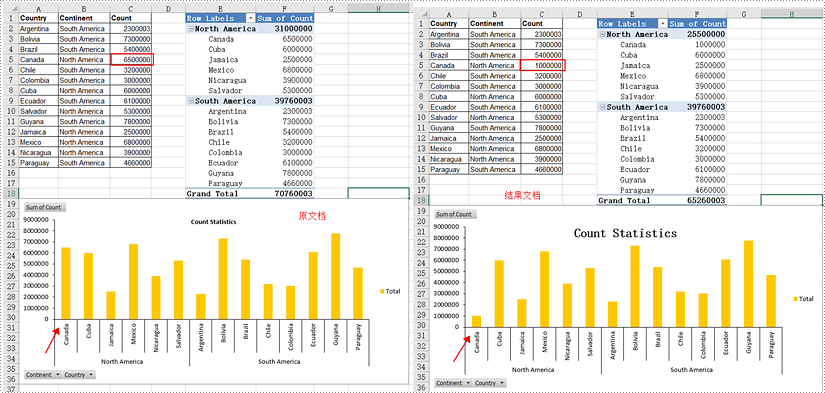Select the active cell H18 in left sheet

(378, 194)
